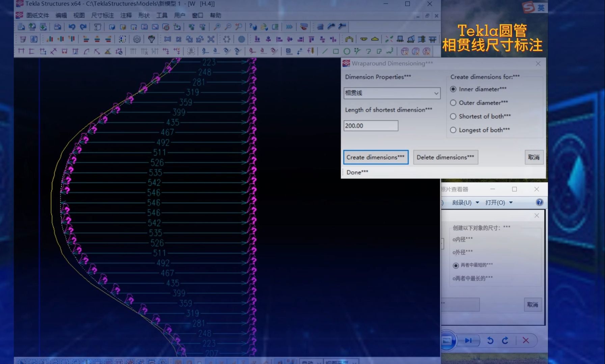The height and width of the screenshot is (364, 605).
Task: Open the 尺寸标注 menu
Action: [x=102, y=16]
